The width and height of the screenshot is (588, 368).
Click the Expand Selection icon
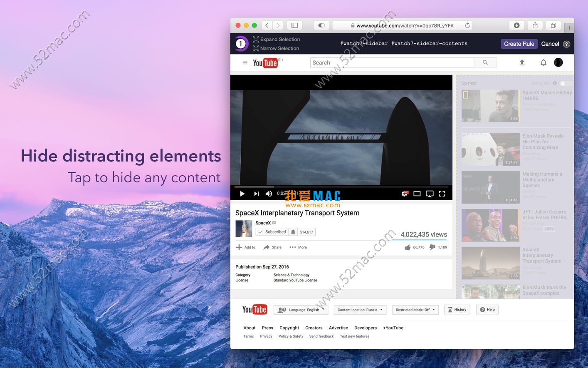[x=255, y=39]
